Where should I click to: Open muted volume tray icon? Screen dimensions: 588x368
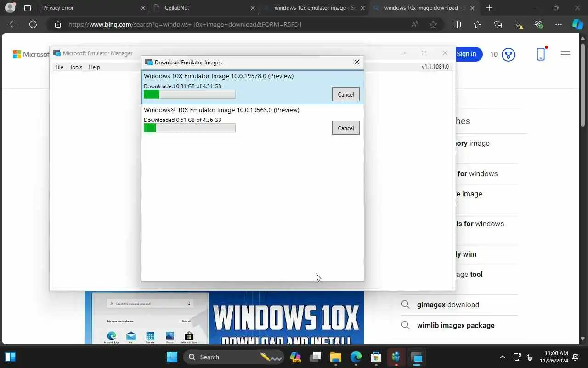tap(529, 357)
